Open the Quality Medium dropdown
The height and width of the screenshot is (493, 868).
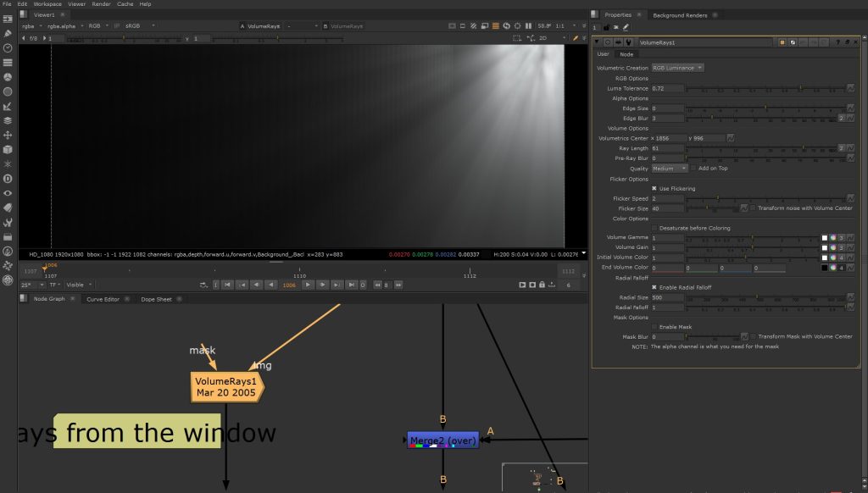(669, 169)
